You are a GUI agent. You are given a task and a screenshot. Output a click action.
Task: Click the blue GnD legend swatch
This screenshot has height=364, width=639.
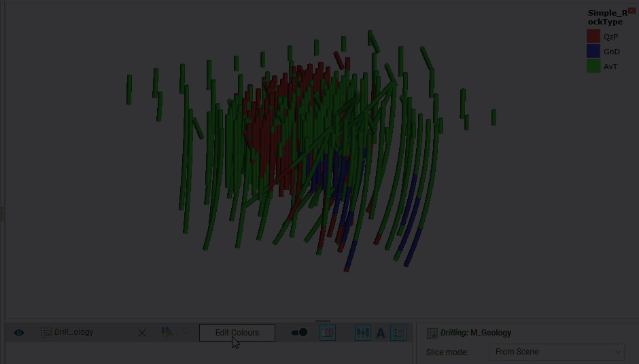593,52
